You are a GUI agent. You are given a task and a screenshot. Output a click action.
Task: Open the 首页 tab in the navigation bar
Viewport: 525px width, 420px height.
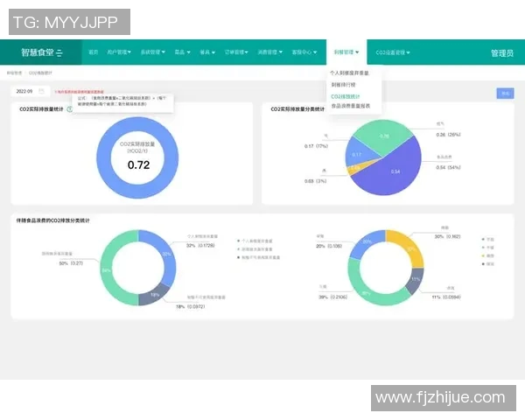pos(93,52)
